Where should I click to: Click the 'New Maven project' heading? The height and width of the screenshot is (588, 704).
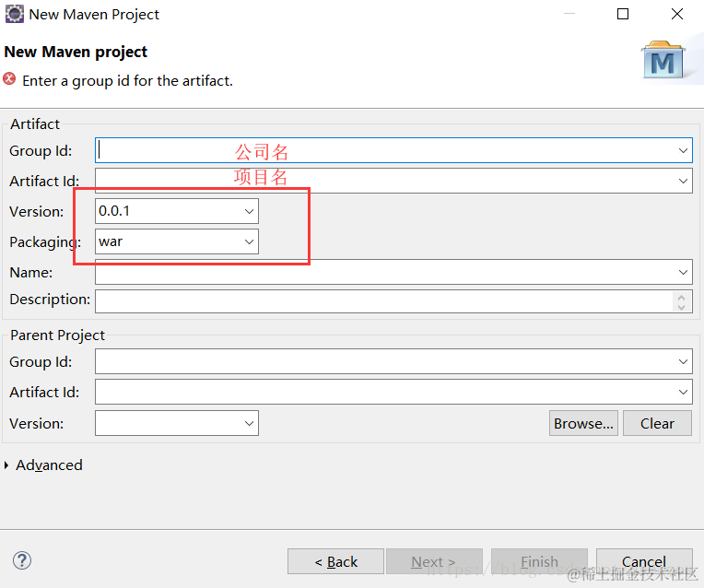(x=76, y=53)
